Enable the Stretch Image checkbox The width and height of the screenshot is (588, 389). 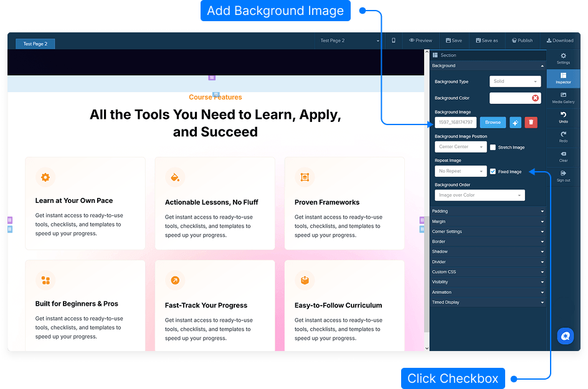click(x=493, y=148)
